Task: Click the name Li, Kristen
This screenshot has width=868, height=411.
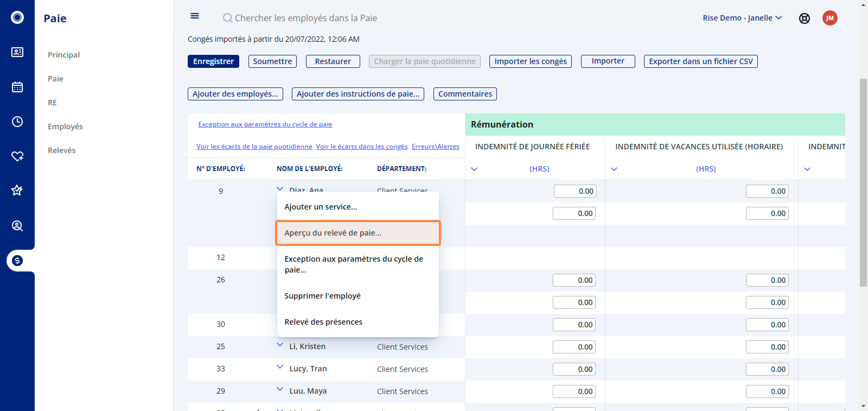Action: coord(307,346)
